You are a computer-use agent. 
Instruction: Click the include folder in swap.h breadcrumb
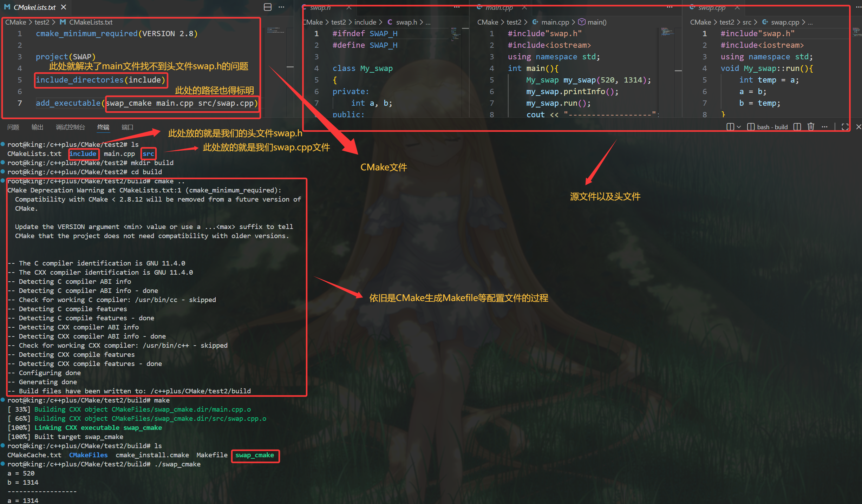[x=365, y=22]
